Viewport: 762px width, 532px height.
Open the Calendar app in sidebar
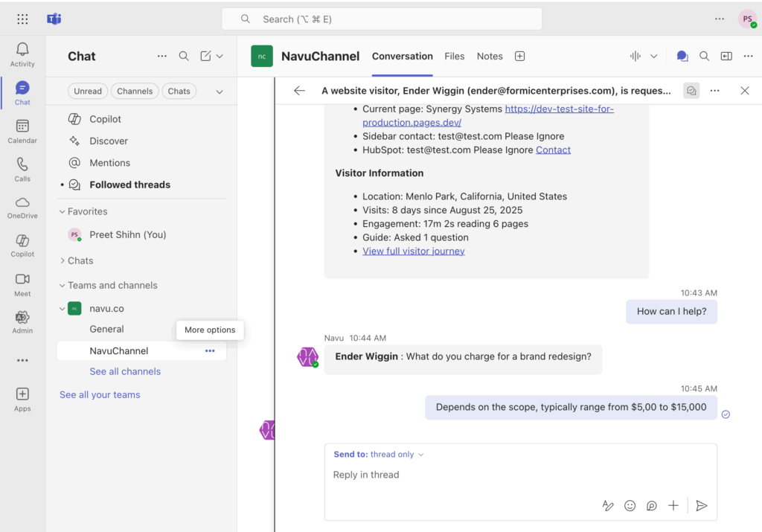click(22, 131)
